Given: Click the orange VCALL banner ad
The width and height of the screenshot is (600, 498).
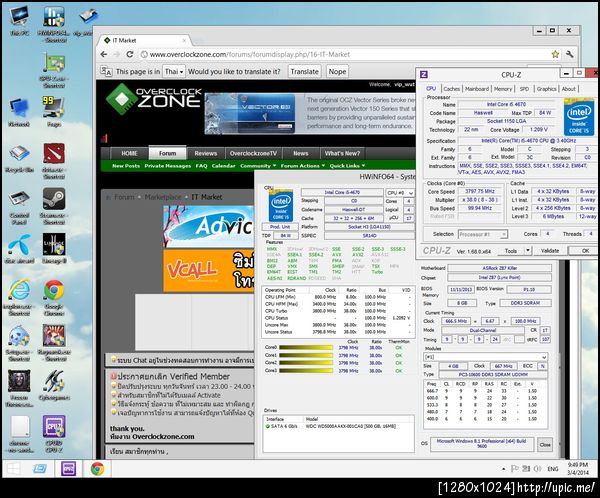Looking at the screenshot, I should tap(209, 271).
